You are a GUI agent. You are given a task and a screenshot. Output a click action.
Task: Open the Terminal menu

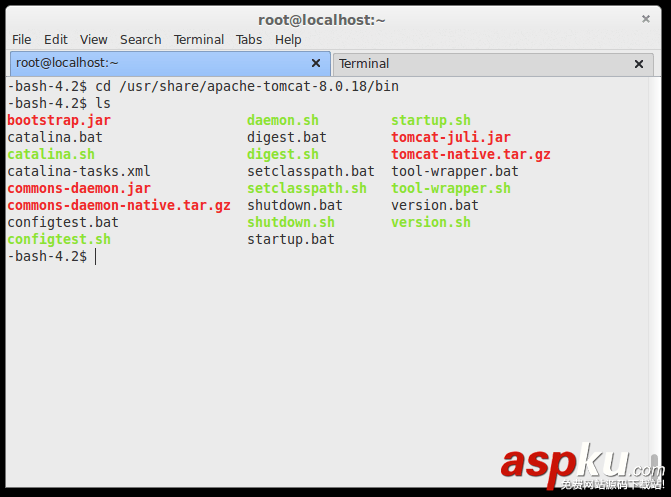199,40
